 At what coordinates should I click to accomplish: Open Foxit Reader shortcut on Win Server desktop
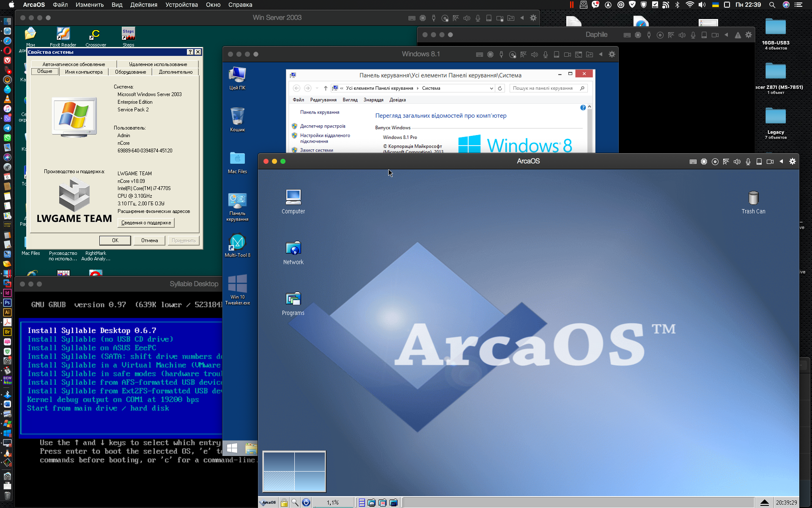coord(63,37)
